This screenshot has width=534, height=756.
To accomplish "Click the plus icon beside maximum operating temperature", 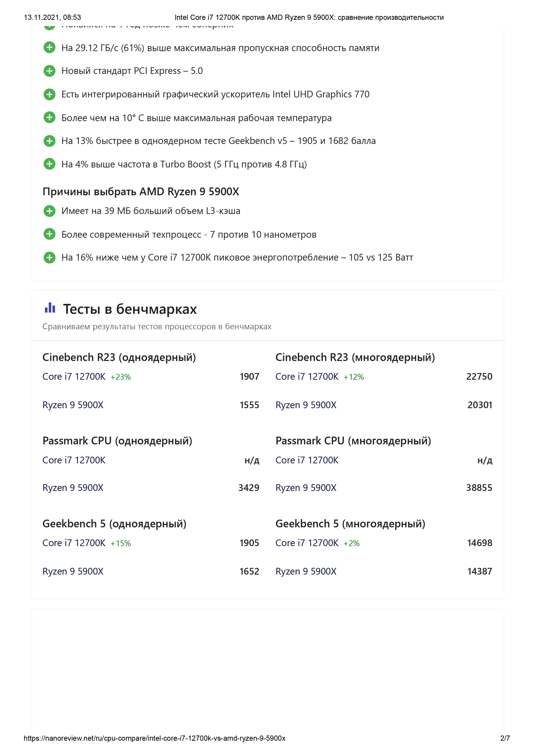I will [49, 117].
